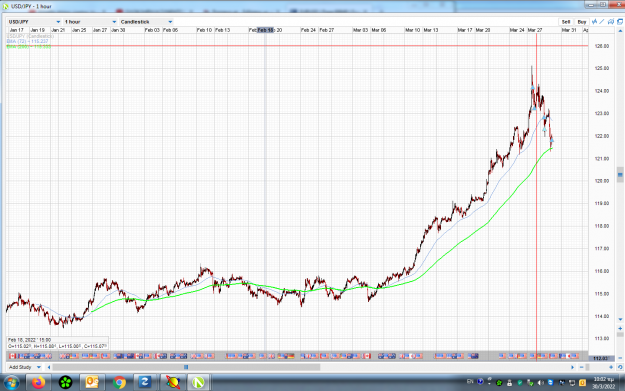Viewport: 625px width, 391px height.
Task: Open Firefox from the taskbar
Action: point(39,383)
